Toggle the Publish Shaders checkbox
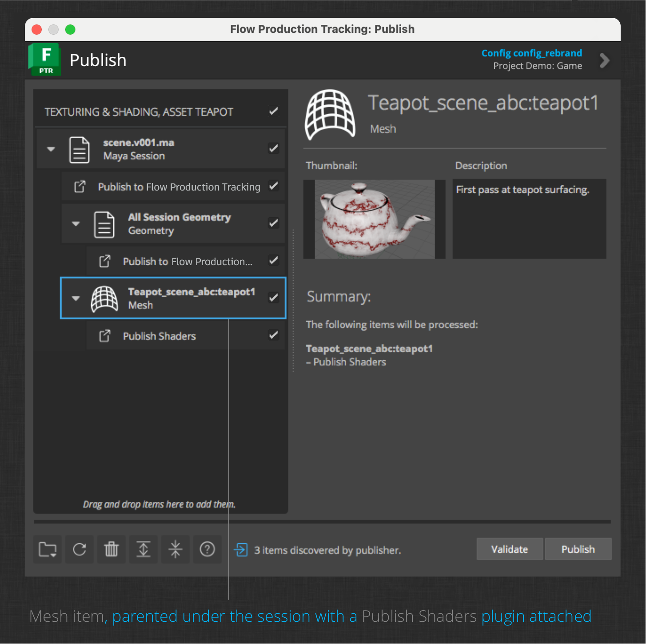This screenshot has height=644, width=646. (274, 335)
